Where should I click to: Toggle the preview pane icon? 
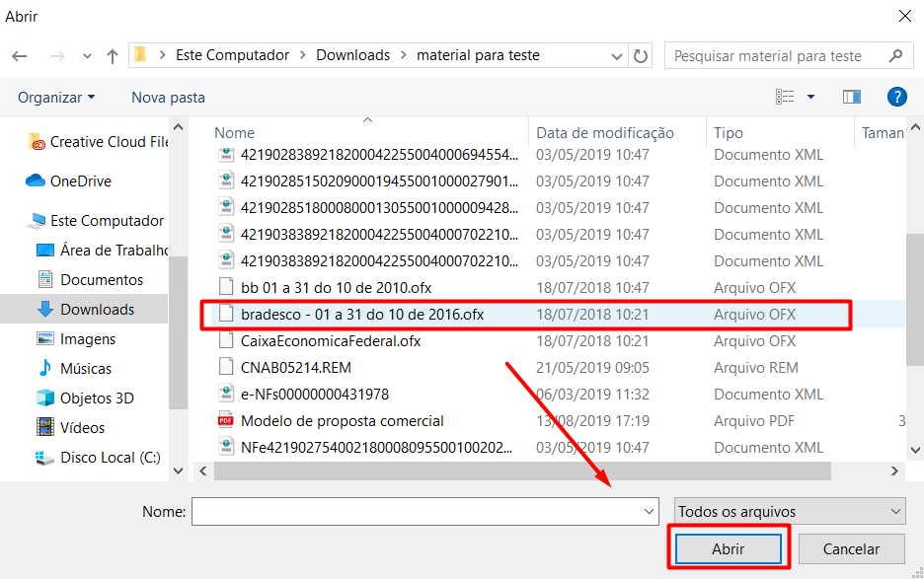[x=851, y=97]
